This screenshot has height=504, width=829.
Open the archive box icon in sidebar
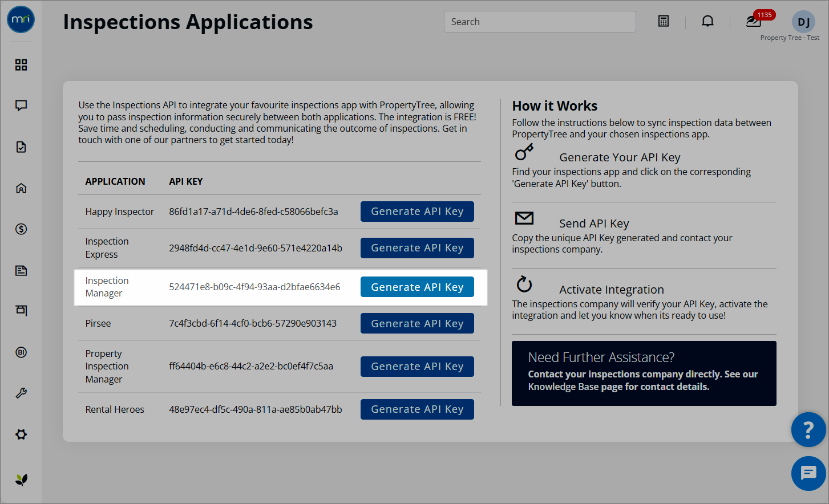[x=21, y=311]
